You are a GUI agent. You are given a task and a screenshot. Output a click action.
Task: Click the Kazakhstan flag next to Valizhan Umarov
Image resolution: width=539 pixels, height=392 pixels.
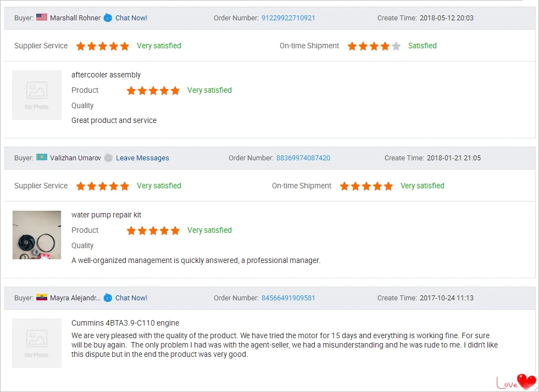click(x=42, y=157)
